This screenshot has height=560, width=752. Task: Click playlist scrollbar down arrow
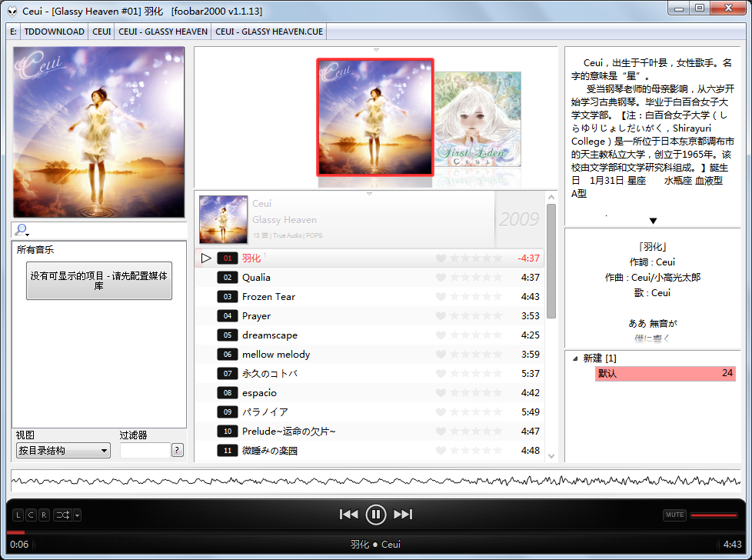[551, 456]
